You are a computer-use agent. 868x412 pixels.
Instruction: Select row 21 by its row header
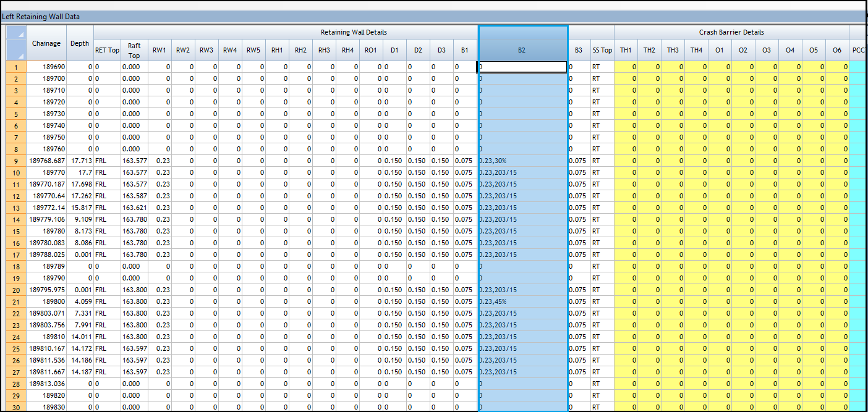coord(15,301)
